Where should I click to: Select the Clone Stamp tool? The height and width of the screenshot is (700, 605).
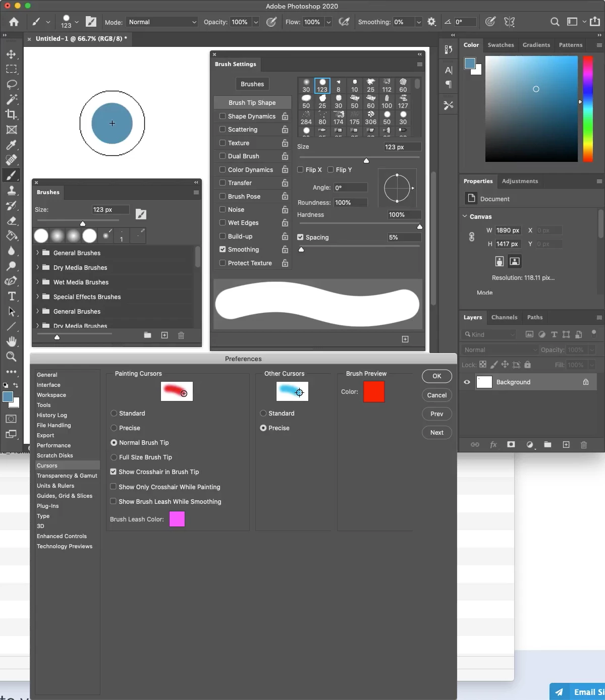point(11,190)
